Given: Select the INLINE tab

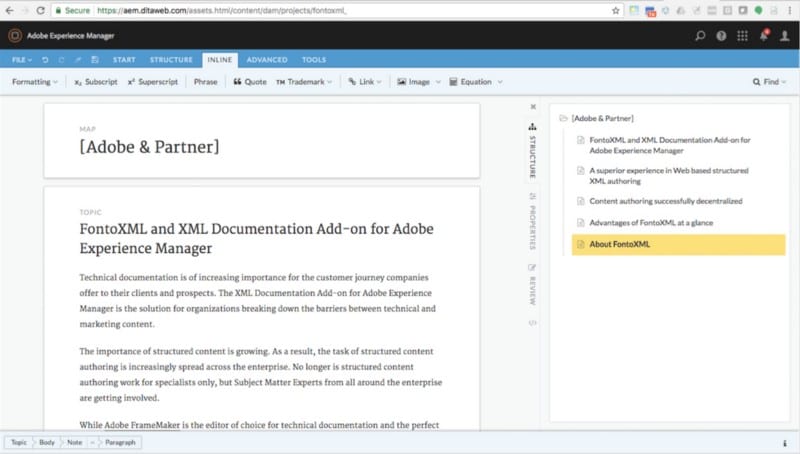Looking at the screenshot, I should point(220,60).
